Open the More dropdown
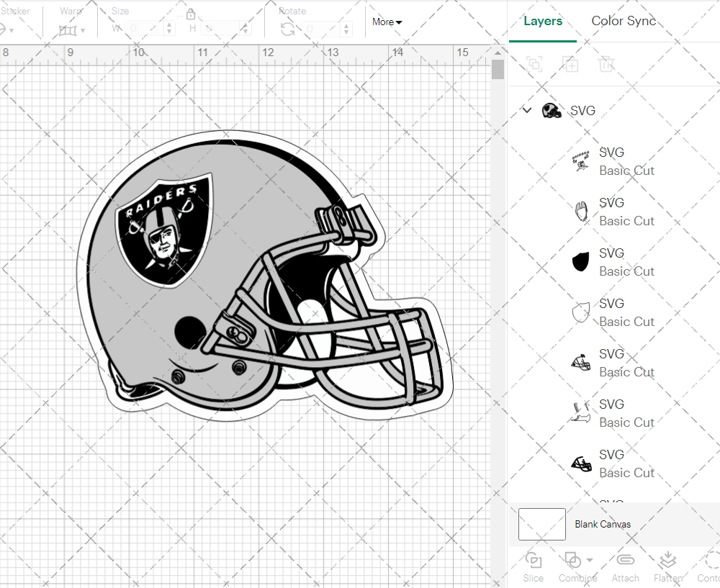The height and width of the screenshot is (588, 720). click(387, 22)
